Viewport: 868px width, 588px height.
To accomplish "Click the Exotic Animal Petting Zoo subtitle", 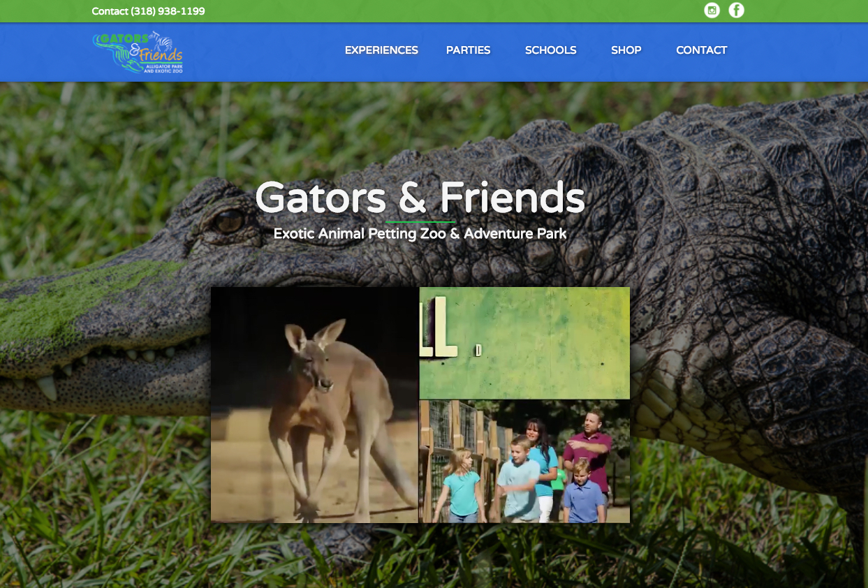I will tap(420, 233).
